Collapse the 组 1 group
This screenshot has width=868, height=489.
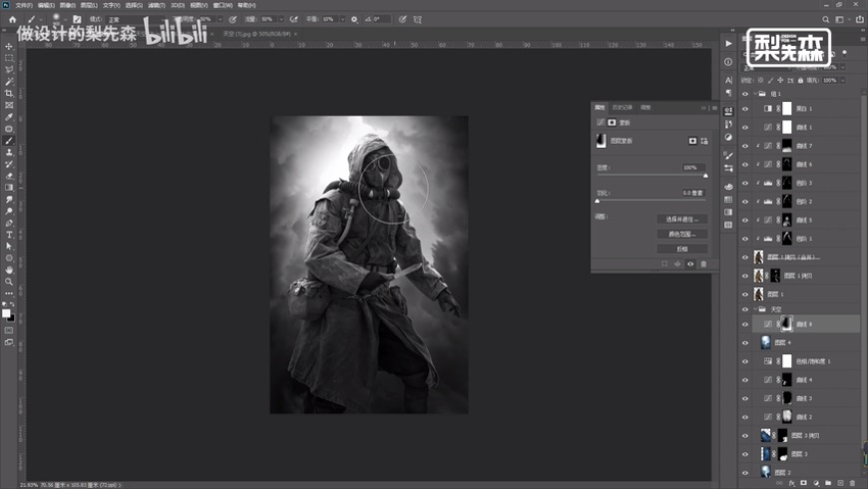point(755,94)
